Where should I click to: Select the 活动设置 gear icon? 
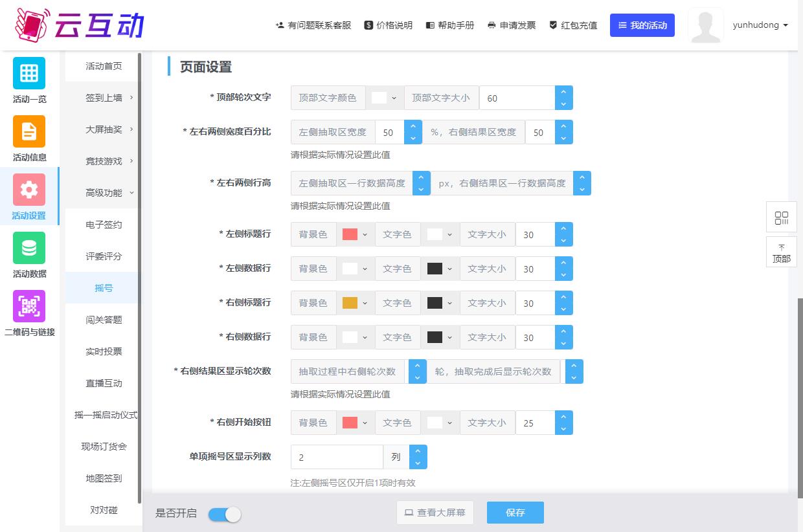pos(29,190)
